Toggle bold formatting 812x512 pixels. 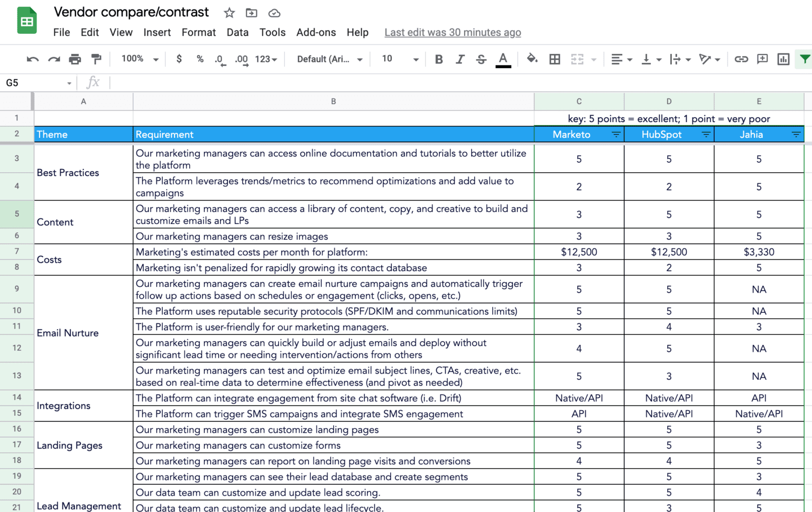point(439,59)
